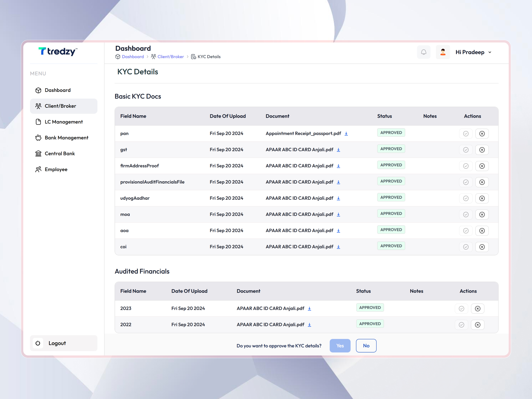
Task: Click the Tredzy logo
Action: [58, 51]
